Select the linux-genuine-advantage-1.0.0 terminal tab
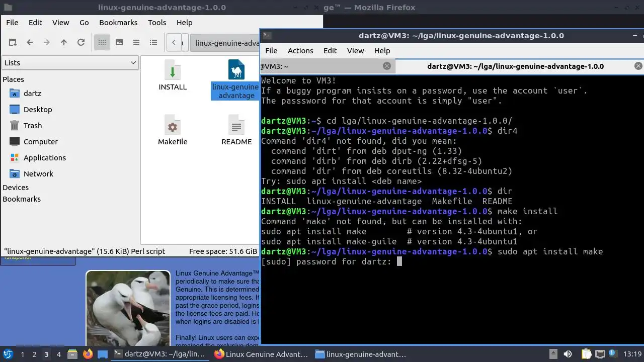 click(515, 66)
